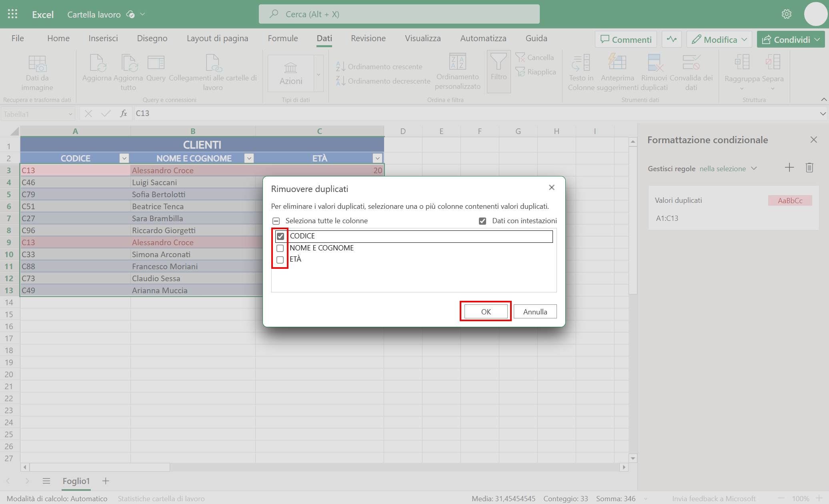Disable the Dati con intestazioni option
The image size is (829, 504).
coord(482,220)
